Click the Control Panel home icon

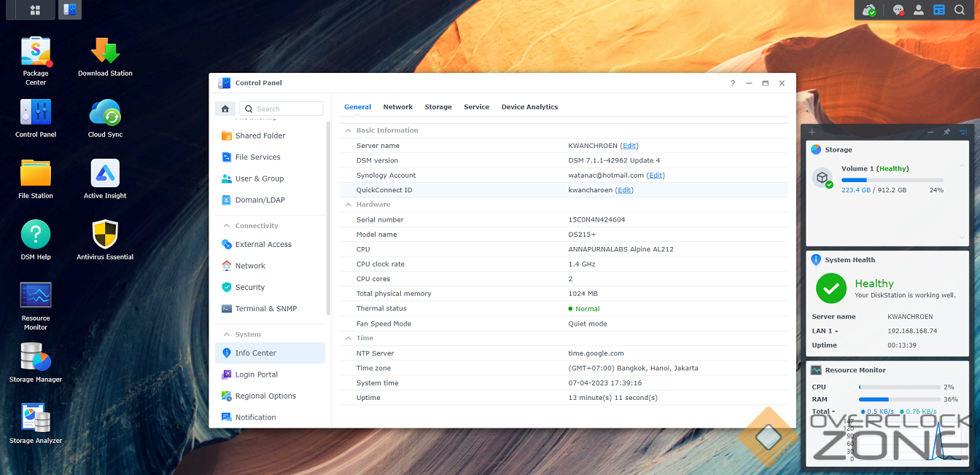(225, 109)
